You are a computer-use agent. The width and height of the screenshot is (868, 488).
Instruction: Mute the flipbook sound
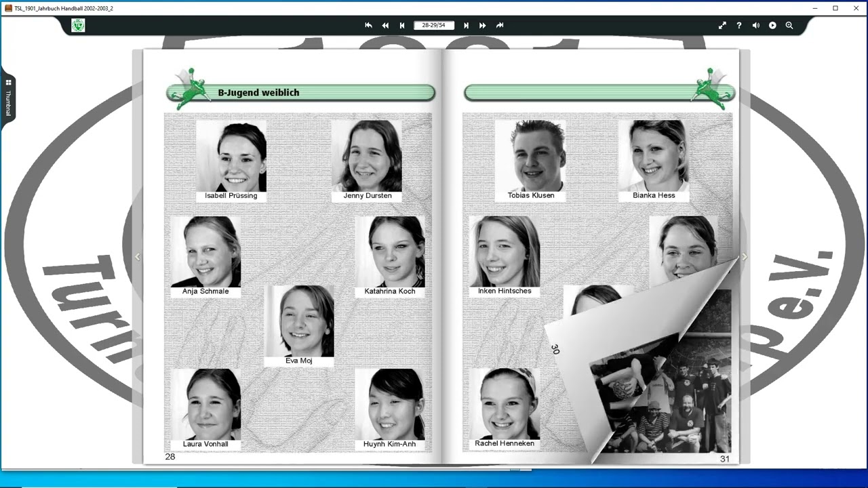(756, 25)
